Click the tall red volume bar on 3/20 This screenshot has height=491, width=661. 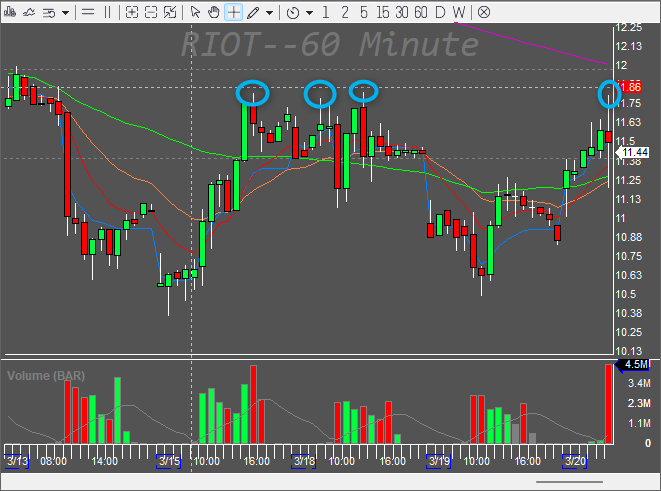pos(608,404)
